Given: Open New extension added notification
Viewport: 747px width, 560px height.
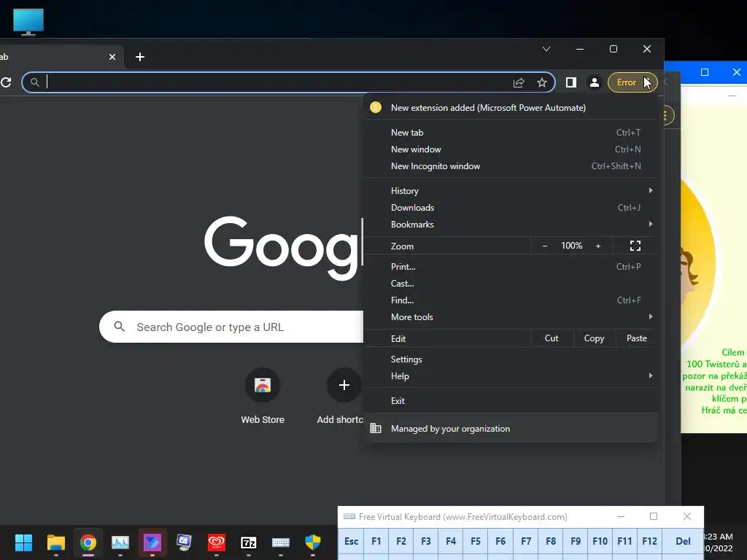Looking at the screenshot, I should [x=511, y=108].
